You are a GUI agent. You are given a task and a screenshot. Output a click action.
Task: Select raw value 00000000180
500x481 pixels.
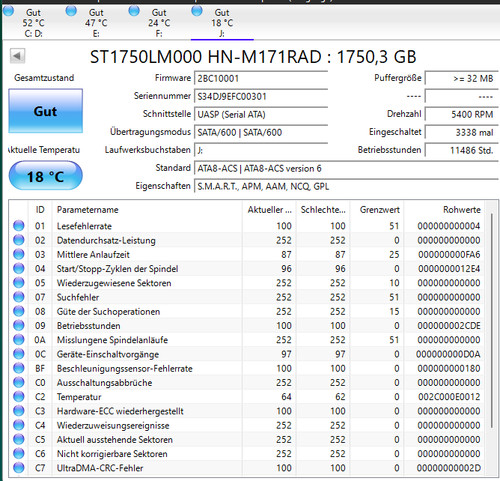[x=449, y=368]
